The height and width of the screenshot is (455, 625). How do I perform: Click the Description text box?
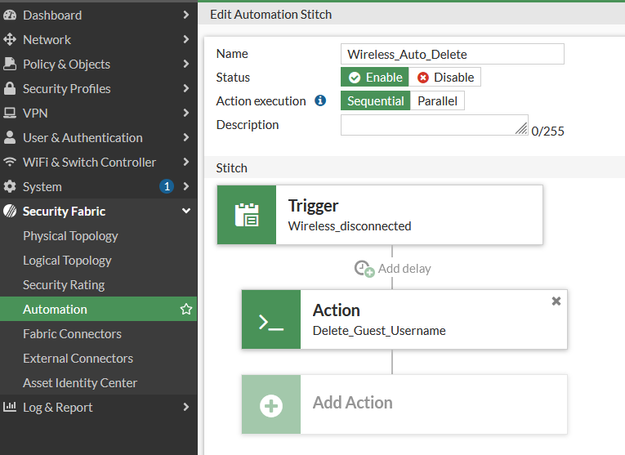click(x=434, y=125)
